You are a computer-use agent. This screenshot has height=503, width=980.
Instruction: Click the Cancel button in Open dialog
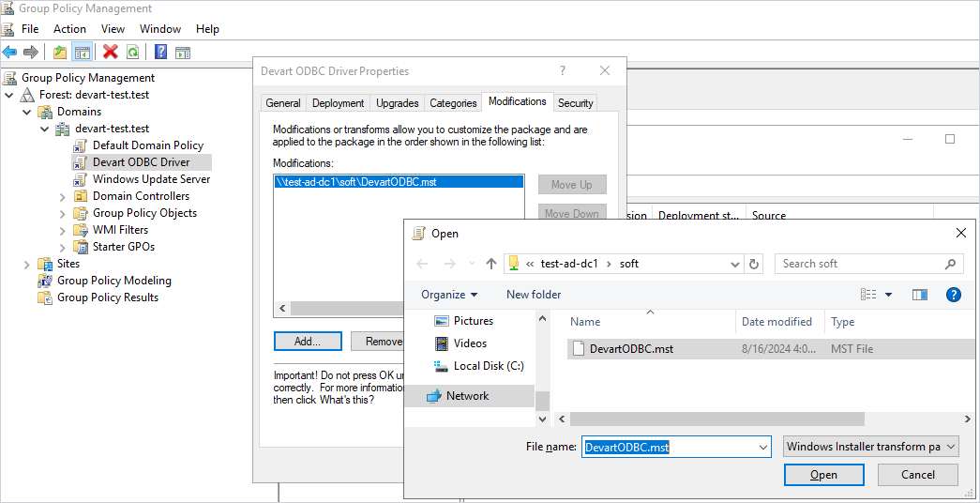(x=917, y=475)
